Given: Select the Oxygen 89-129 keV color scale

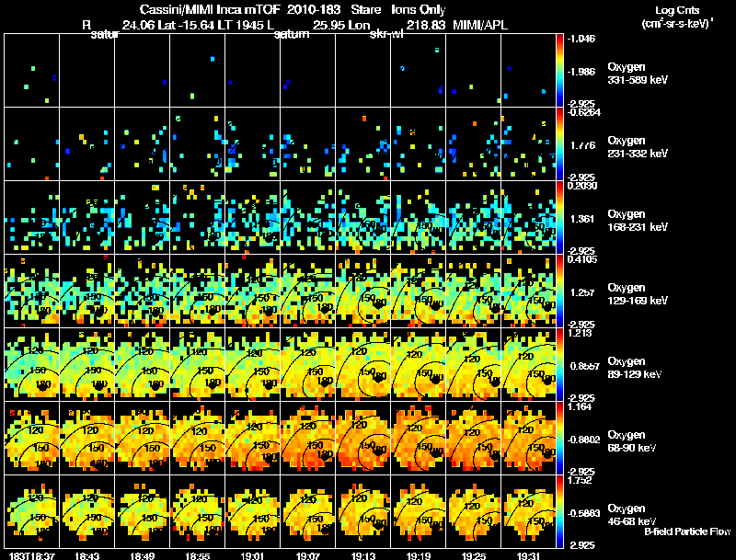Looking at the screenshot, I should click(x=562, y=364).
